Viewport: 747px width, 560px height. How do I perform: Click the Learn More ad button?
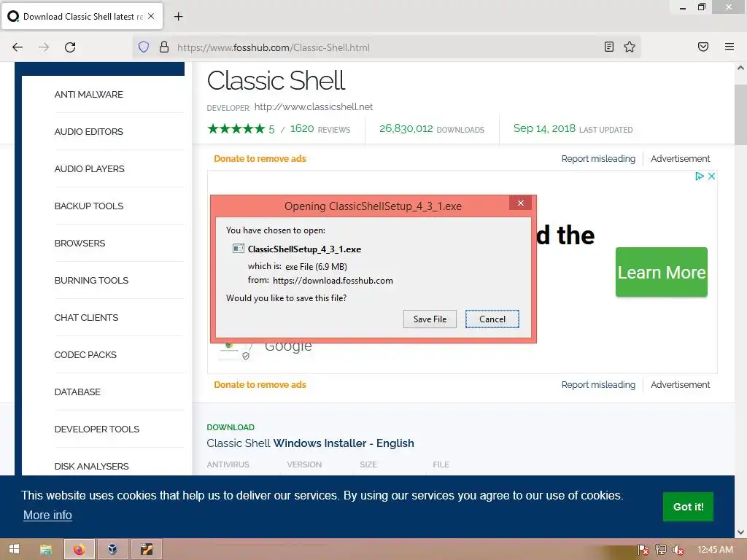pyautogui.click(x=661, y=272)
